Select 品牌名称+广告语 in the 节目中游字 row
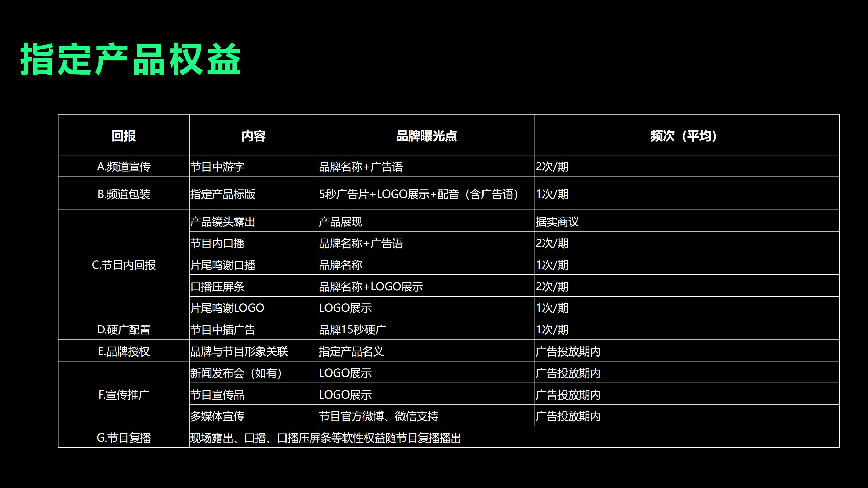 tap(426, 166)
